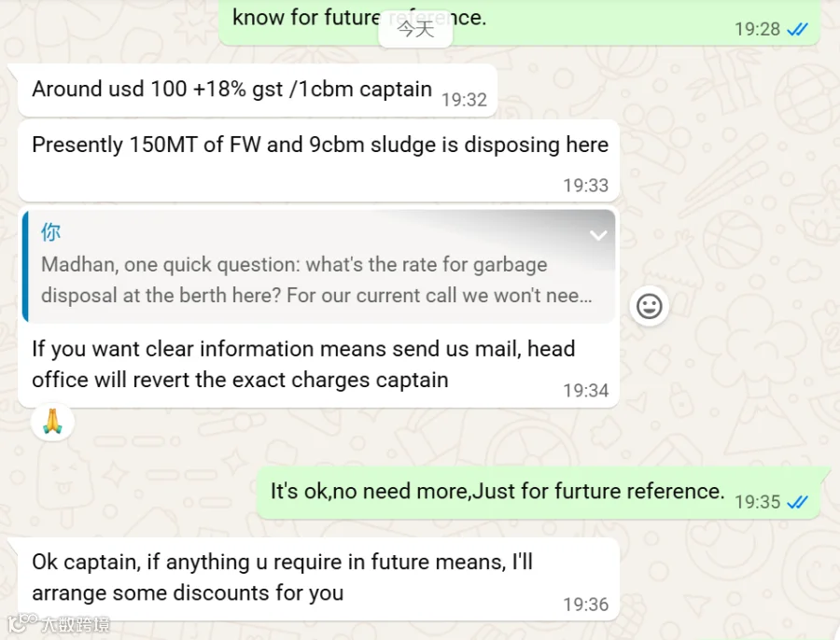The height and width of the screenshot is (640, 840).
Task: Click the 19:36 message timestamp
Action: click(x=585, y=605)
